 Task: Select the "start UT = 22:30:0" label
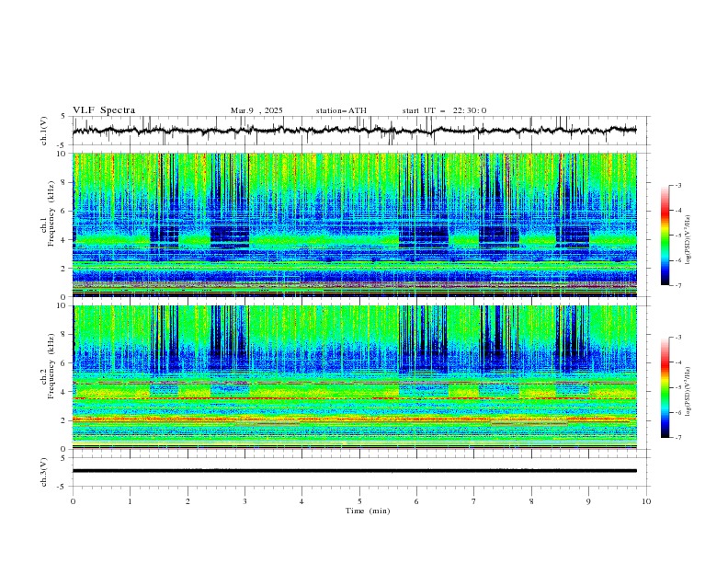point(444,110)
